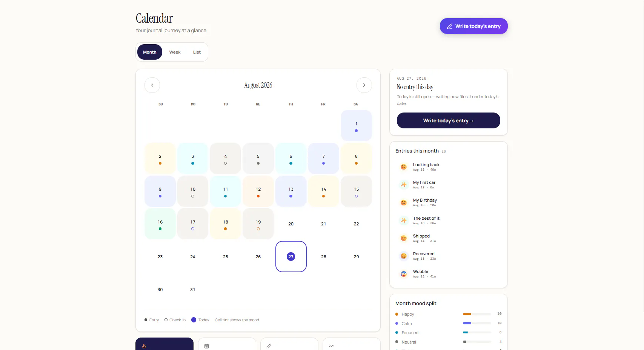Click the Happy mood split bar

click(x=477, y=314)
